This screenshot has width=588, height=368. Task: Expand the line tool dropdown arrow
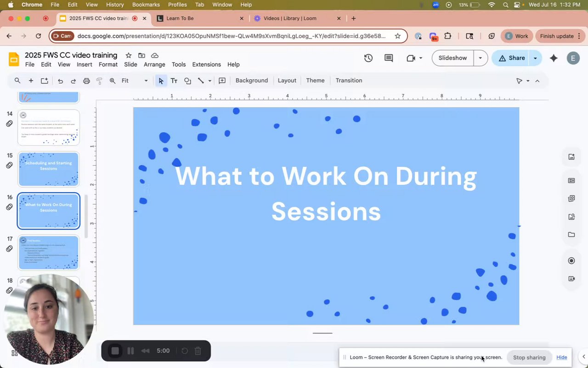(210, 81)
